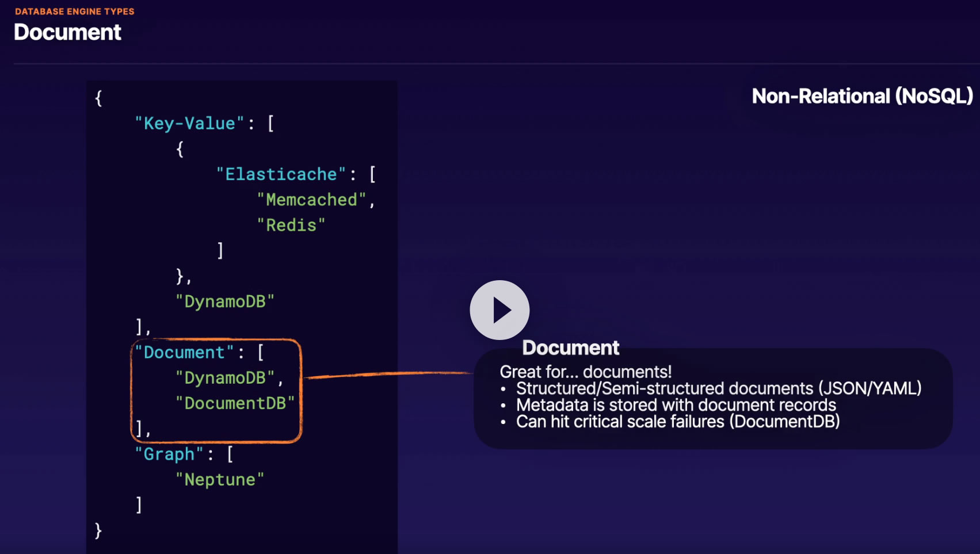Select "DynamoDB" listed under the Document key
The height and width of the screenshot is (554, 980).
click(x=225, y=378)
